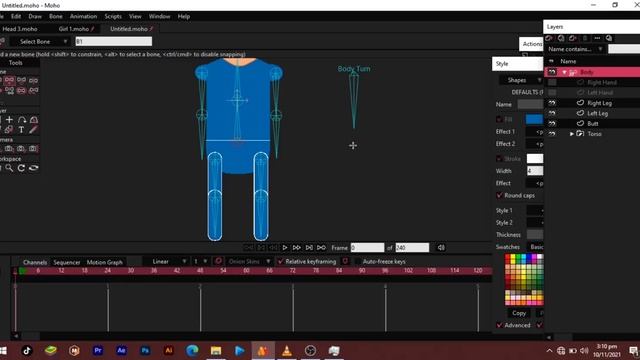
Task: Activate the rotate workspace circular-arrow tool
Action: (x=21, y=168)
